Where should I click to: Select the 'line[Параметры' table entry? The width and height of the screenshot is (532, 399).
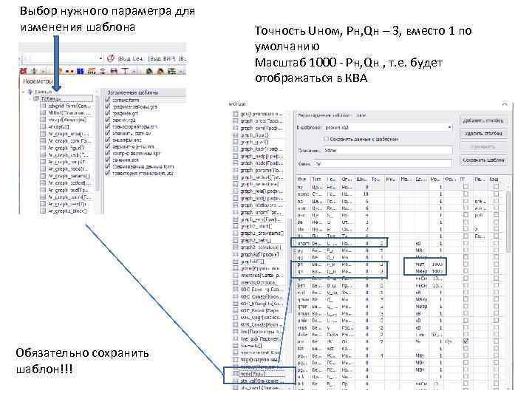(261, 332)
